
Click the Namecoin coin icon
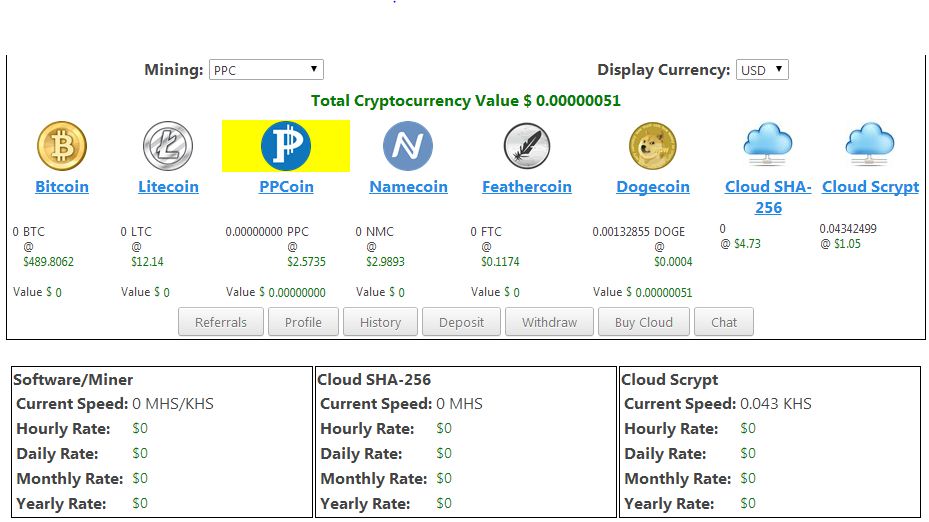(408, 146)
